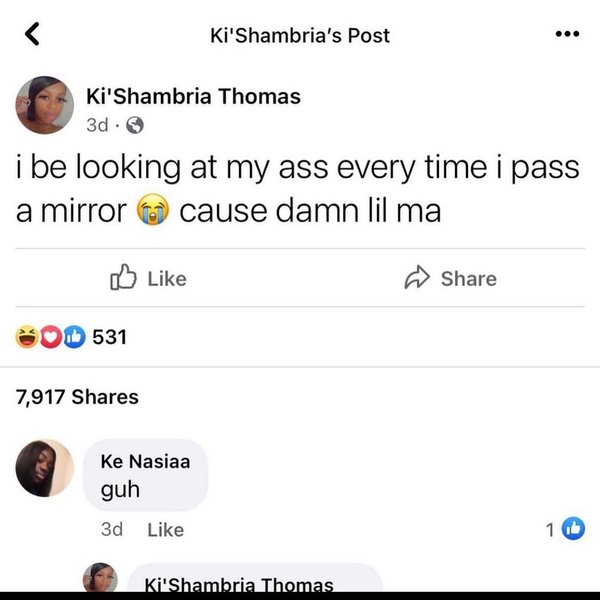Tap the reply's small profile picture
The width and height of the screenshot is (600, 600).
coord(100,577)
